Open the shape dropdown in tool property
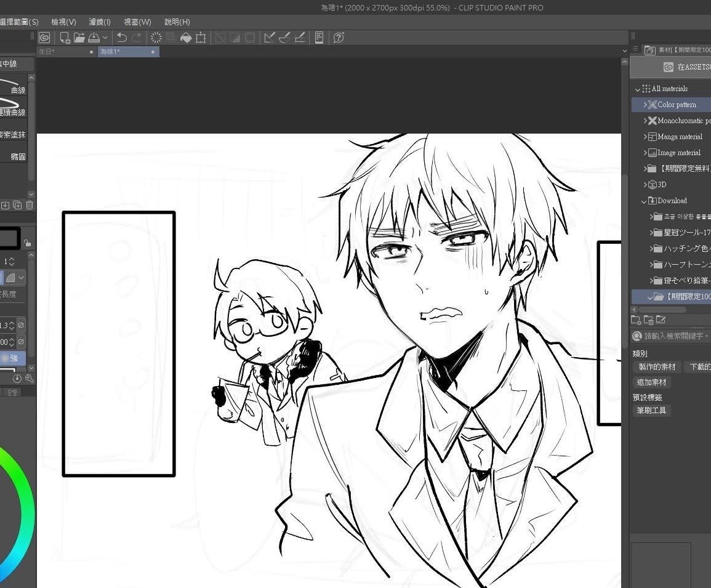The image size is (711, 588). coord(22,278)
